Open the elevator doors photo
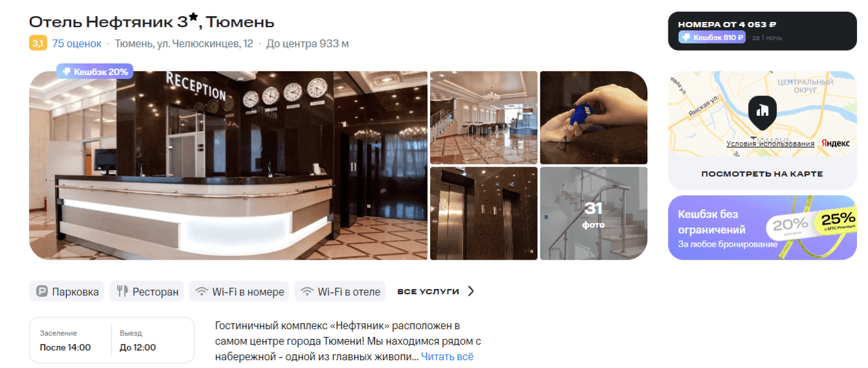This screenshot has width=868, height=368. 484,213
